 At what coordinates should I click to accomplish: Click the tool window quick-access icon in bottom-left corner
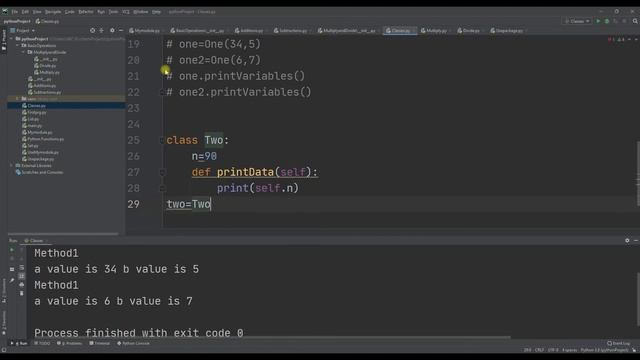(4, 350)
